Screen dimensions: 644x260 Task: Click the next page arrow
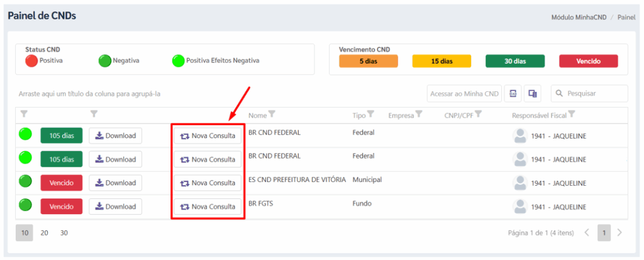[620, 233]
